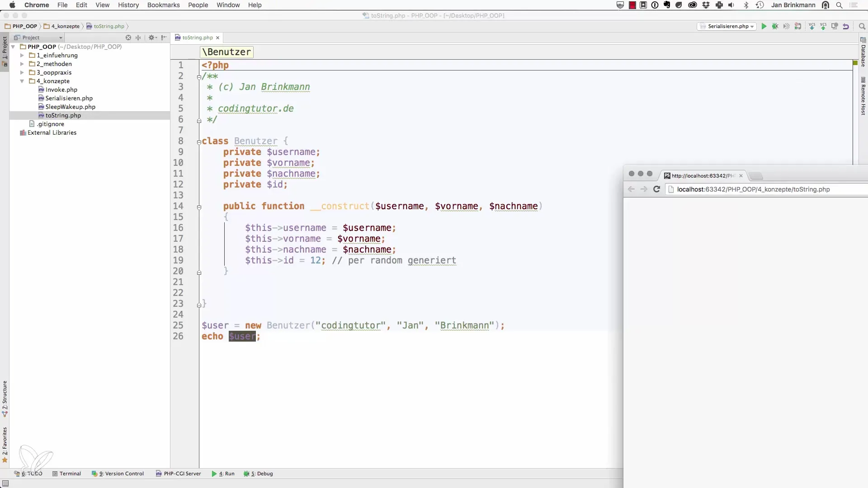The image size is (868, 488).
Task: Select the toString.php editor tab
Action: [197, 38]
